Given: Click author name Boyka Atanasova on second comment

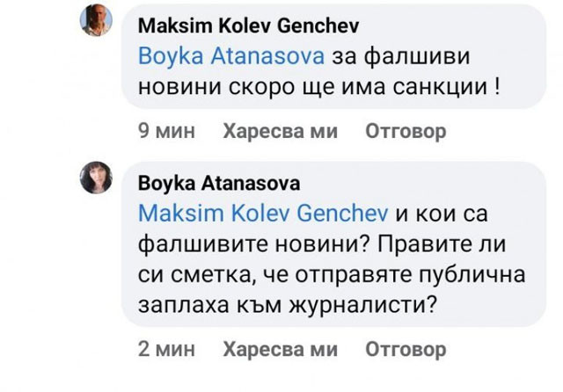Looking at the screenshot, I should tap(219, 184).
